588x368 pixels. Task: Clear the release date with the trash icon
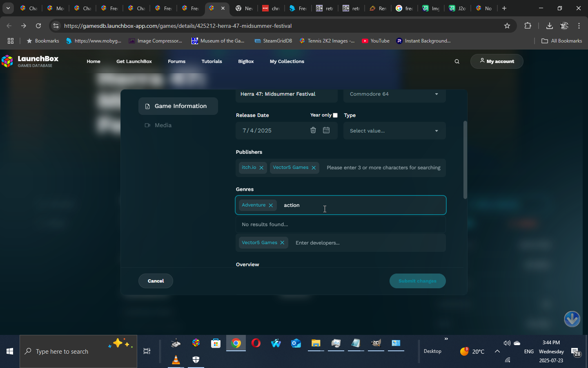coord(313,130)
